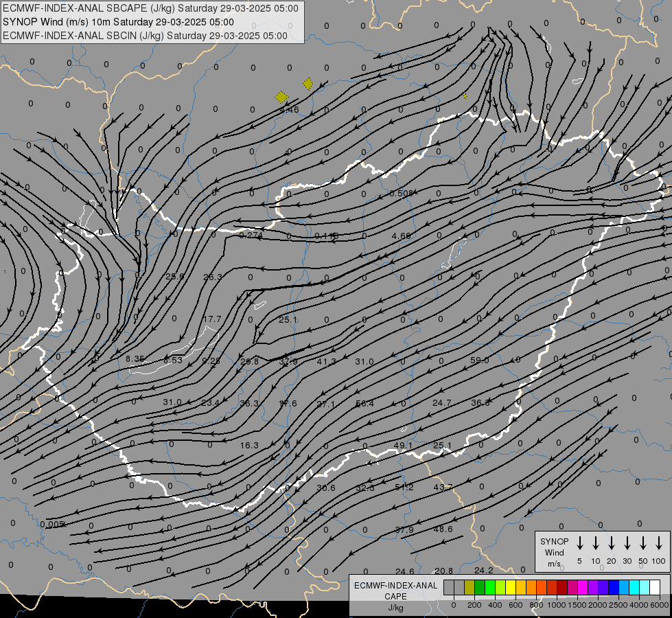Click the 4.66 CAPE value
672x618 pixels.
click(x=401, y=236)
